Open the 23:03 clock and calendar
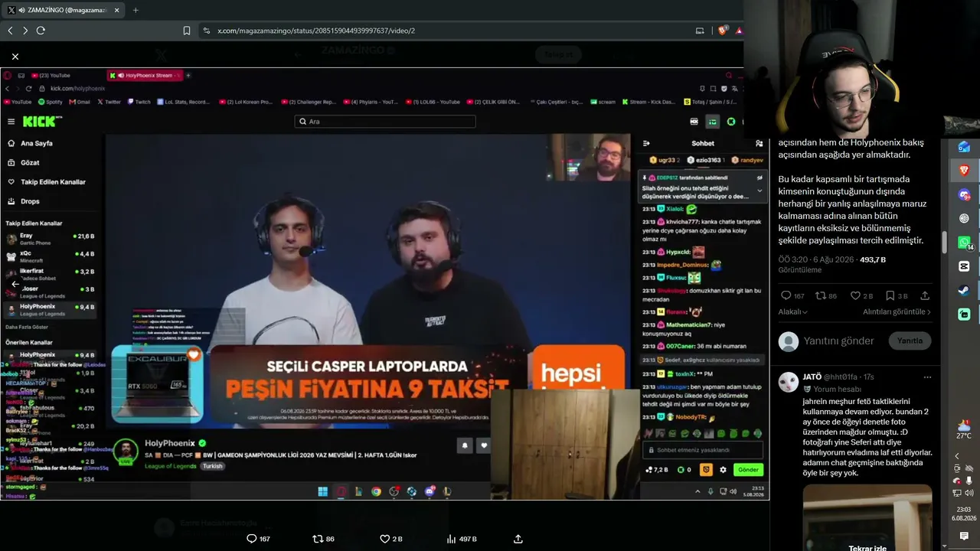Image resolution: width=980 pixels, height=551 pixels. [964, 514]
